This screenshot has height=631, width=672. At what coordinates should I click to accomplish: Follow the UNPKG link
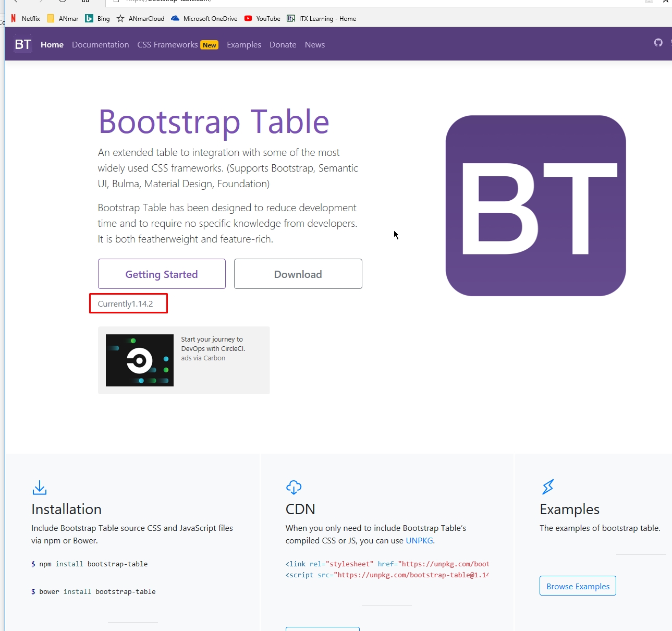419,541
